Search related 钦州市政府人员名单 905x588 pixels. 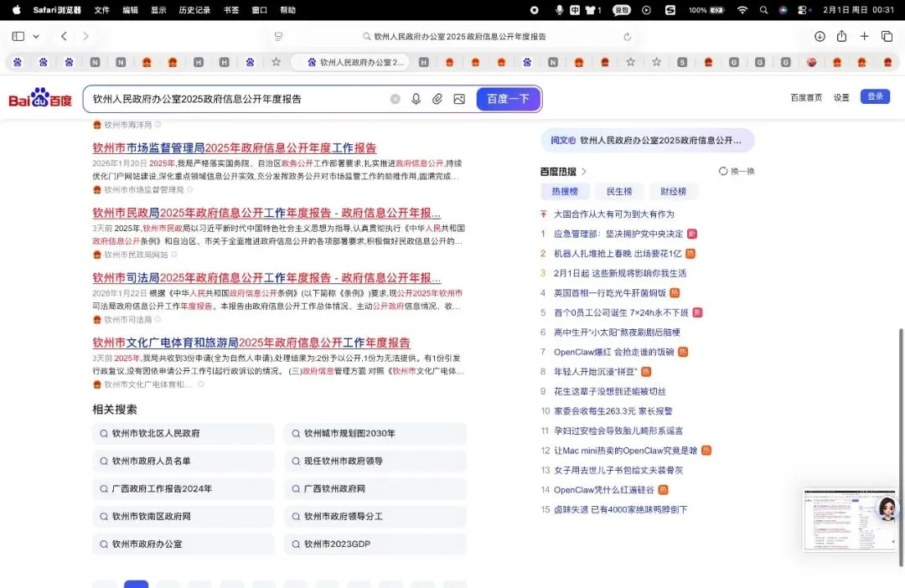[x=183, y=461]
